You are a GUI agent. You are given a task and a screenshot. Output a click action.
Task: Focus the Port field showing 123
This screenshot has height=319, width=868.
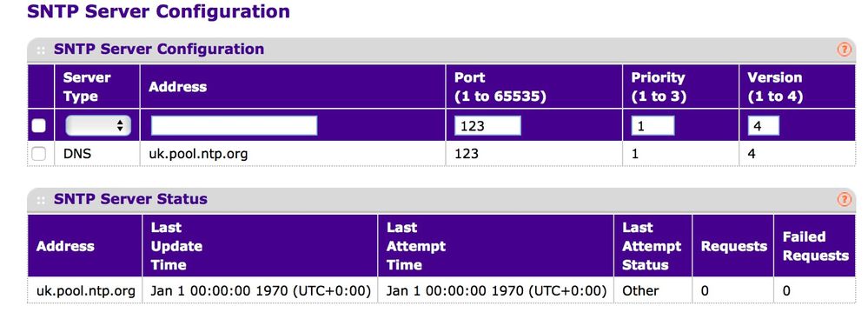pos(487,126)
